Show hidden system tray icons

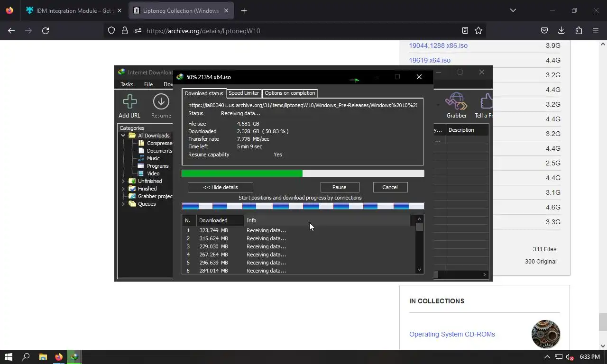pos(547,357)
